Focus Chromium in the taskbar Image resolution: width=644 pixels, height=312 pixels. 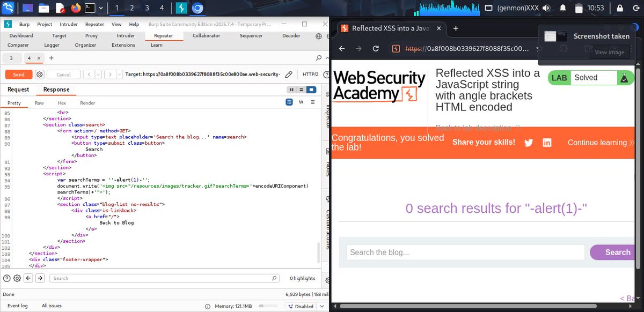click(197, 8)
